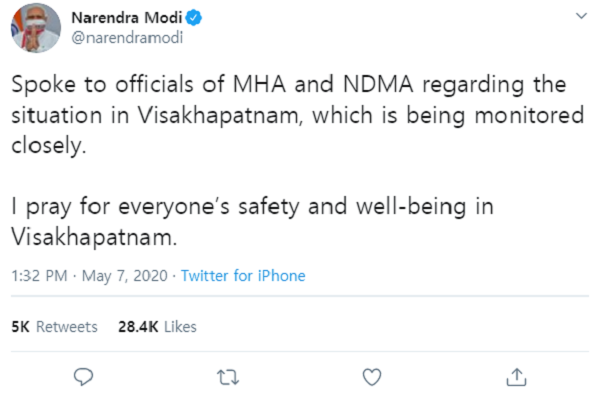Like the tweet with the heart icon
The height and width of the screenshot is (395, 600).
tap(372, 377)
